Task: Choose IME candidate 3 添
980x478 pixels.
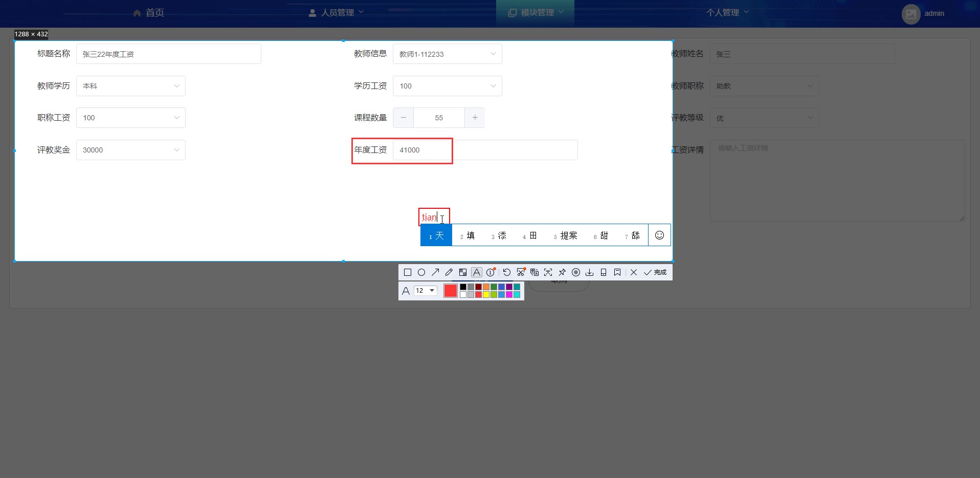Action: coord(499,235)
